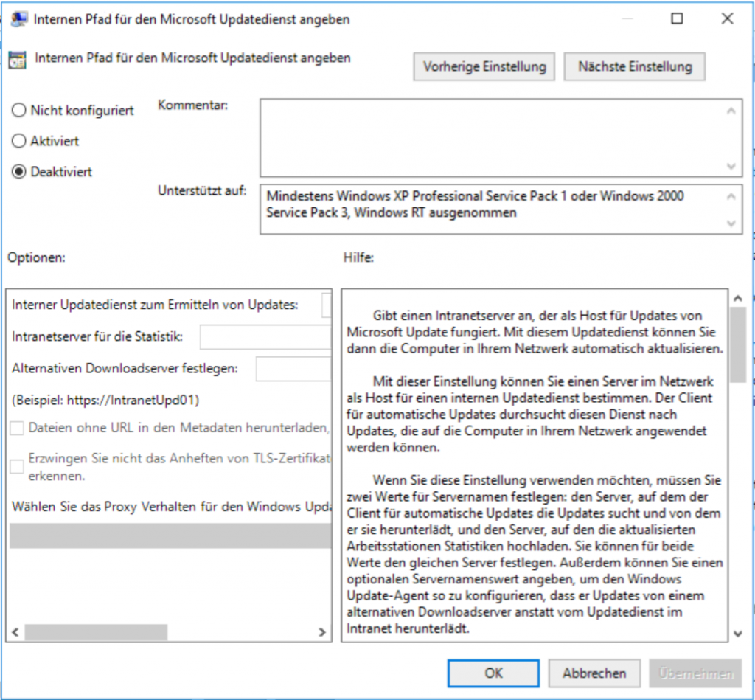This screenshot has height=700, width=755.
Task: Click the Alternativen Downloadserver festlegen field
Action: click(293, 369)
